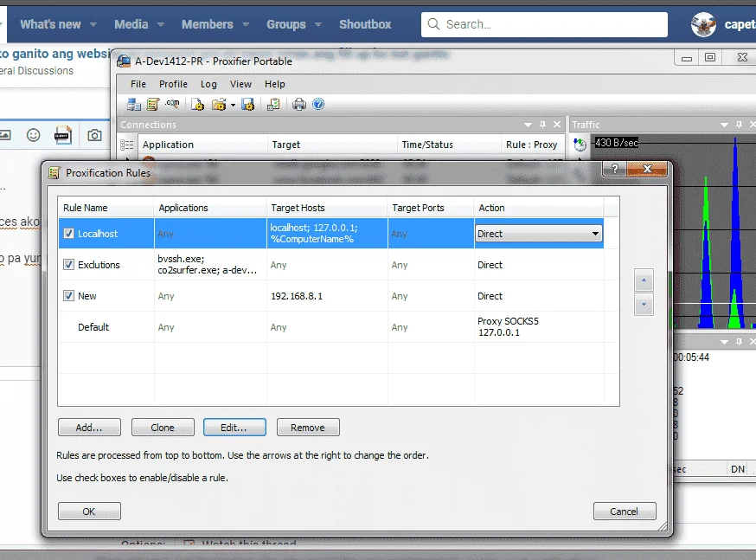
Task: Expand What's new dropdown chevron
Action: (93, 24)
